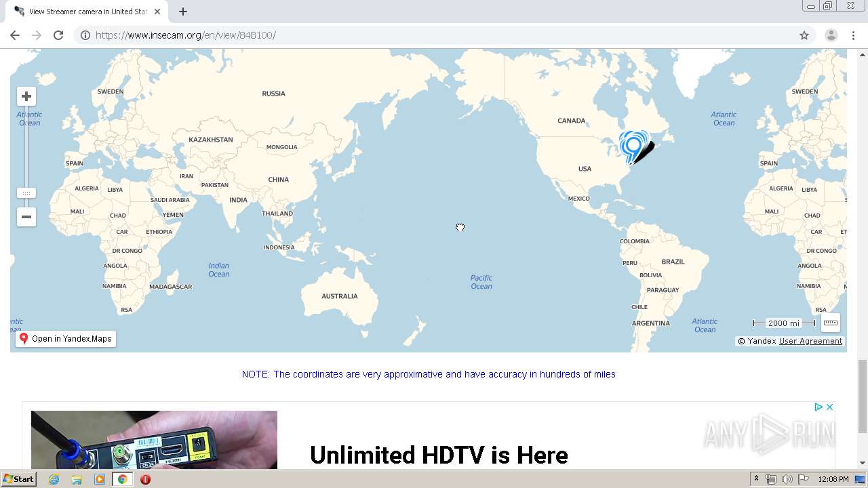Click the browser forward arrow
The width and height of the screenshot is (868, 488).
pos(37,35)
